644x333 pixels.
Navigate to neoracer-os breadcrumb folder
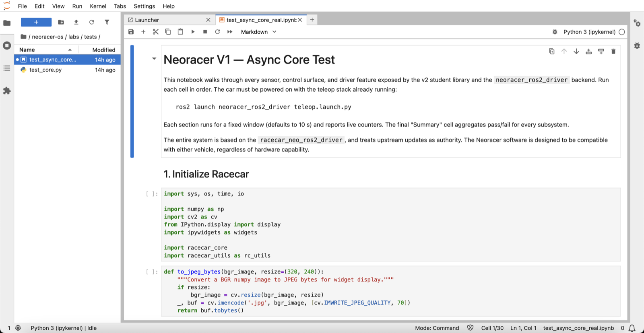click(x=47, y=37)
